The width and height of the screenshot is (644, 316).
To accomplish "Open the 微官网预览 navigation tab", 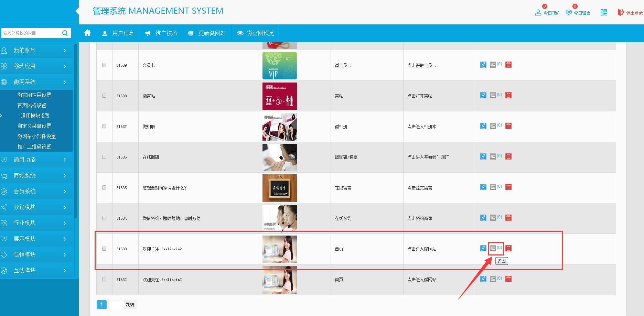I will (x=255, y=33).
